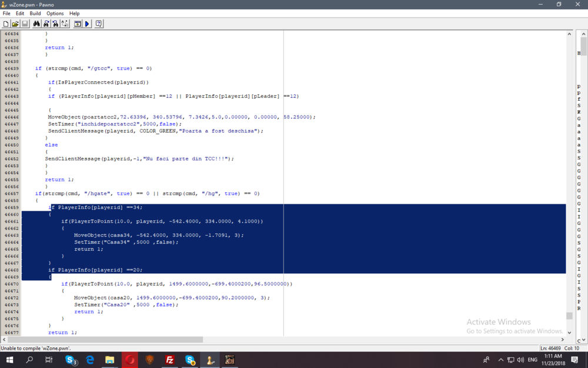This screenshot has height=368, width=588.
Task: Open network settings tray icon
Action: tap(511, 360)
